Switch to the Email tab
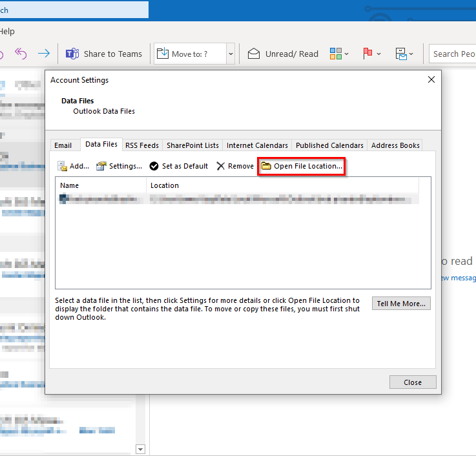 click(63, 145)
